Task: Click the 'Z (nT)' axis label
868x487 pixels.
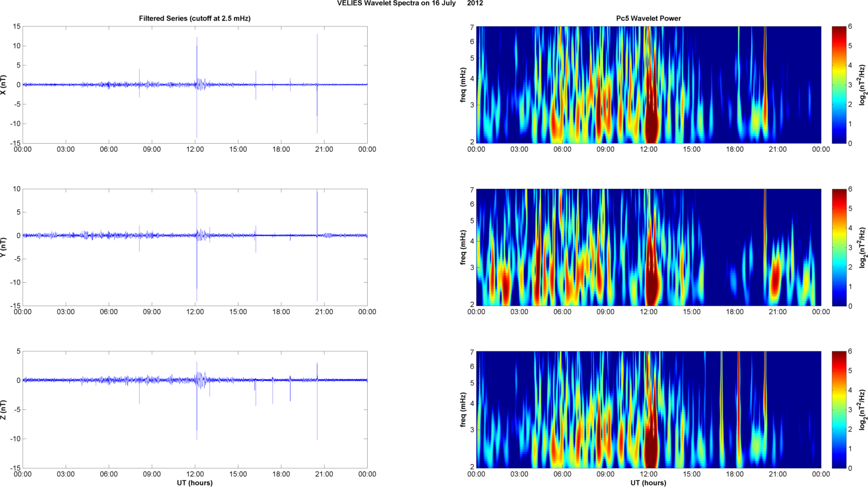Action: click(x=4, y=410)
